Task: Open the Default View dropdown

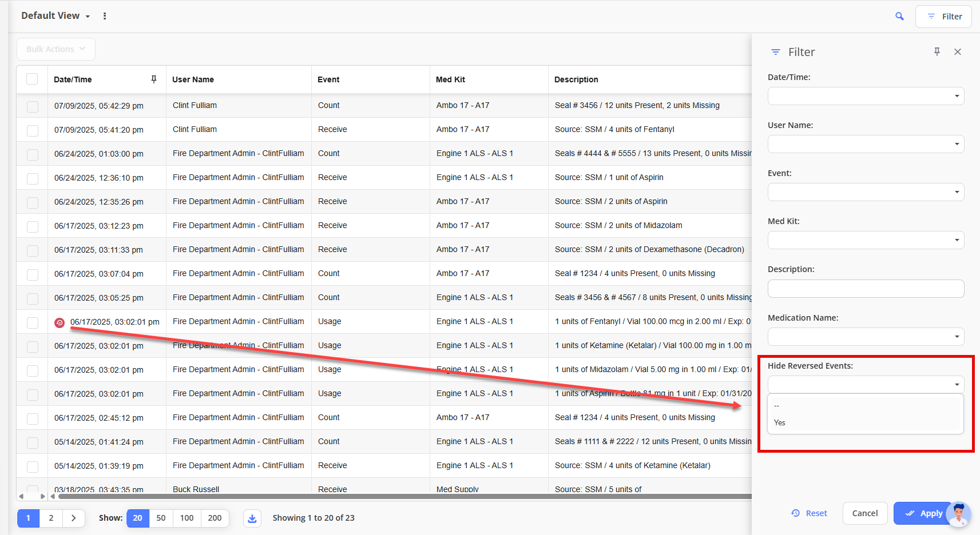Action: pyautogui.click(x=55, y=16)
